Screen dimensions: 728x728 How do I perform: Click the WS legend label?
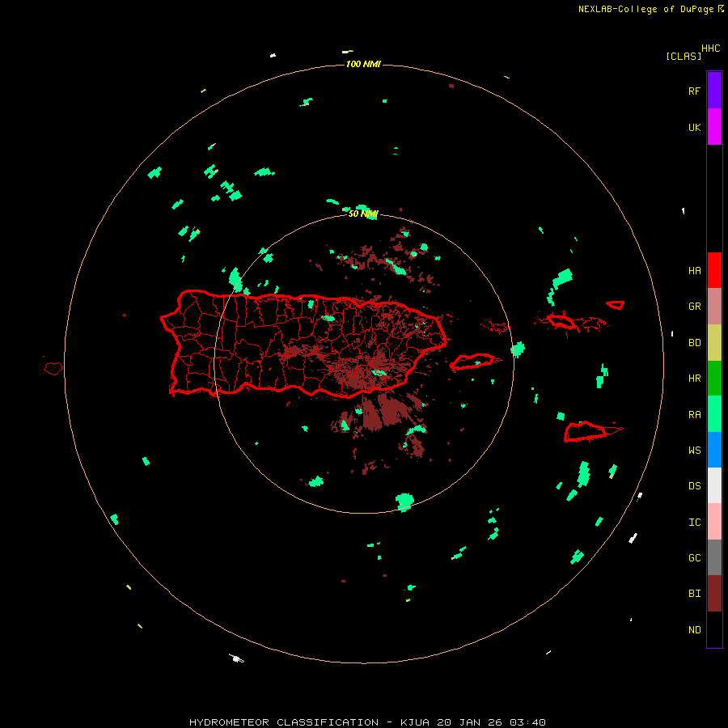[694, 451]
